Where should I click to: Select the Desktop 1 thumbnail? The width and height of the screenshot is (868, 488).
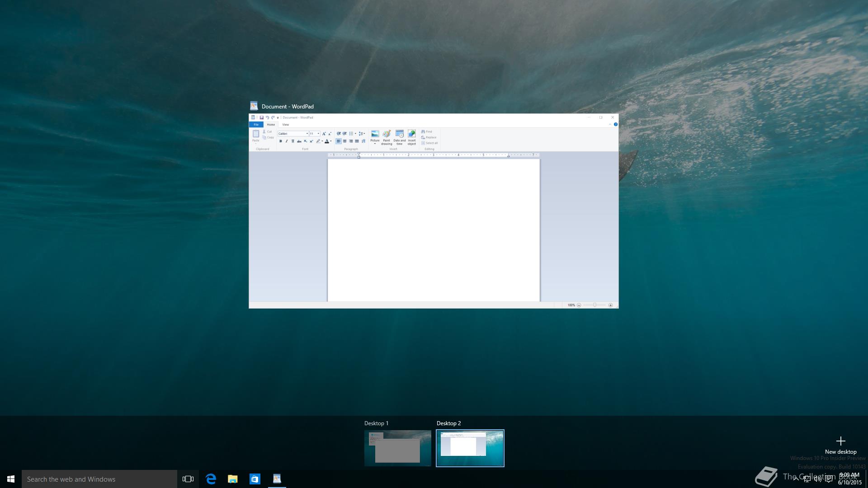(x=398, y=448)
